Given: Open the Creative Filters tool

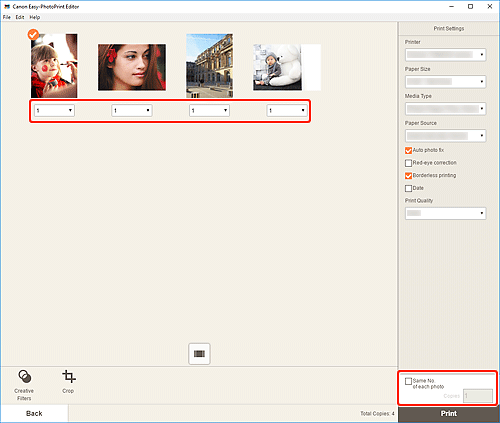Looking at the screenshot, I should tap(24, 385).
